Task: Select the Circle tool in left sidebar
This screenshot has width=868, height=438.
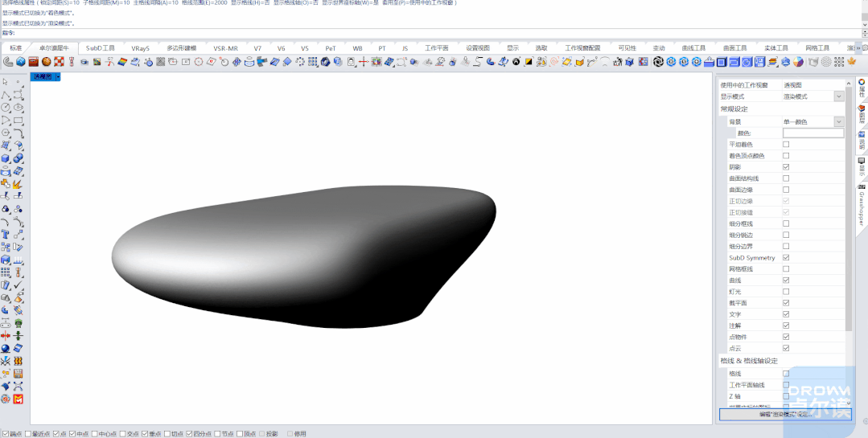Action: (x=6, y=107)
